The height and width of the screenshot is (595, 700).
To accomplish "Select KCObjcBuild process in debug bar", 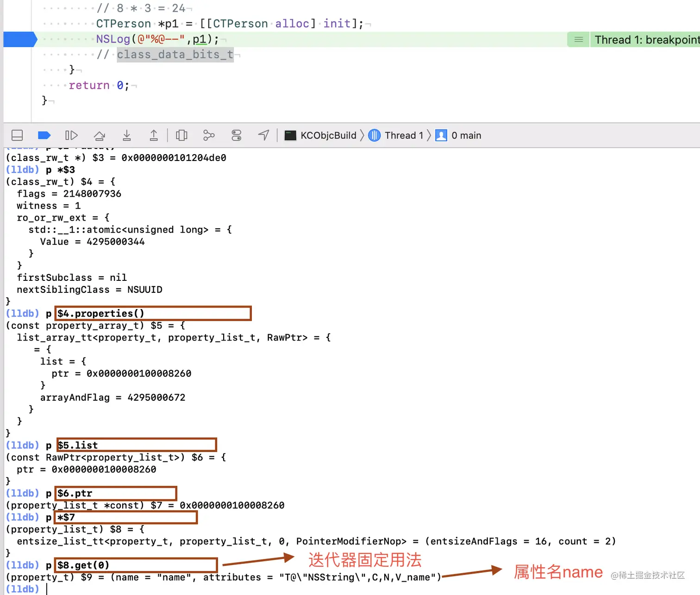I will pos(320,135).
